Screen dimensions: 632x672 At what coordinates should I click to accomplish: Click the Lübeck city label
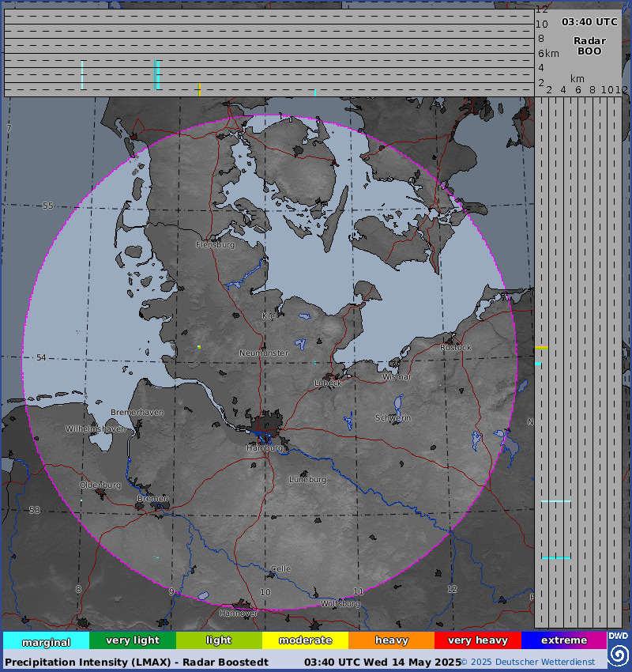click(328, 383)
